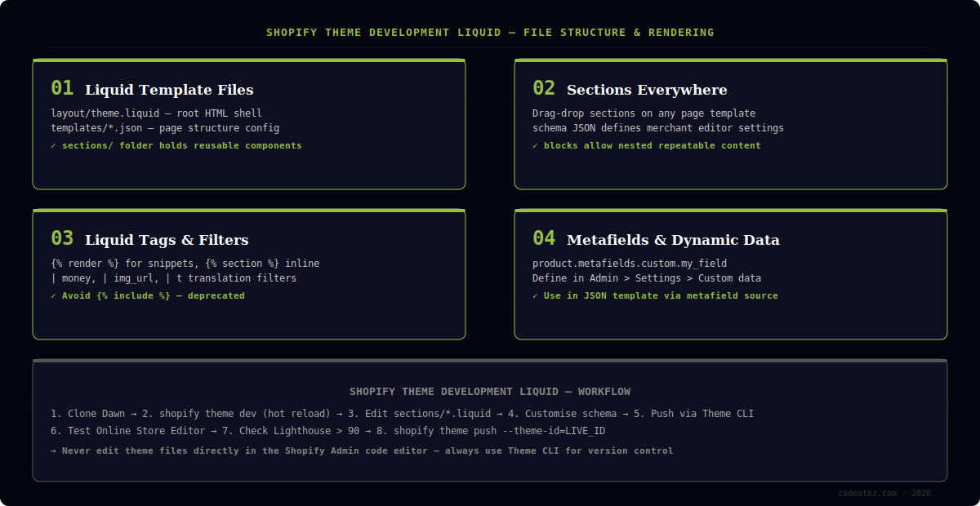Click the workflow line starting '1. Clone Dawn'
The image size is (980, 506).
pyautogui.click(x=402, y=414)
